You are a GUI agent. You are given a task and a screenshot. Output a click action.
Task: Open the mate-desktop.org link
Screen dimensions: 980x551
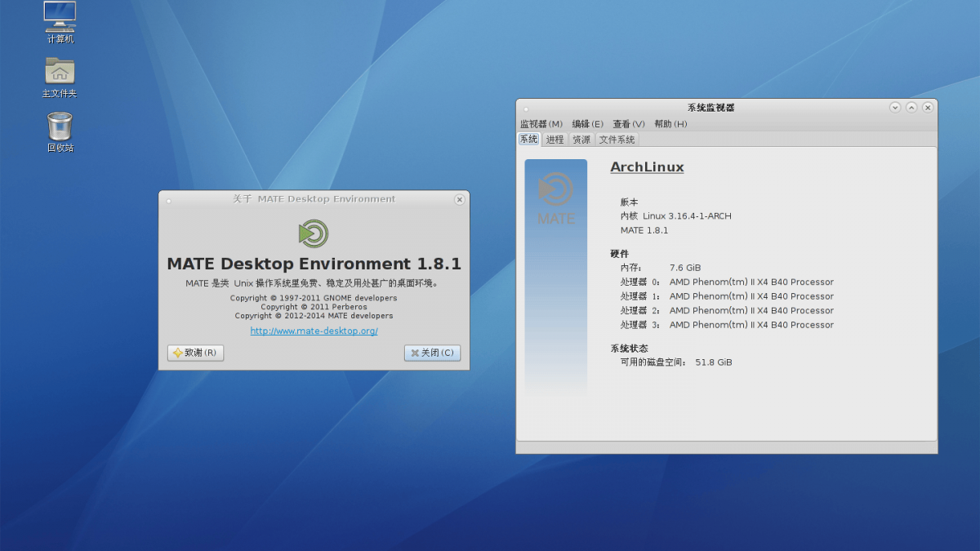coord(314,331)
